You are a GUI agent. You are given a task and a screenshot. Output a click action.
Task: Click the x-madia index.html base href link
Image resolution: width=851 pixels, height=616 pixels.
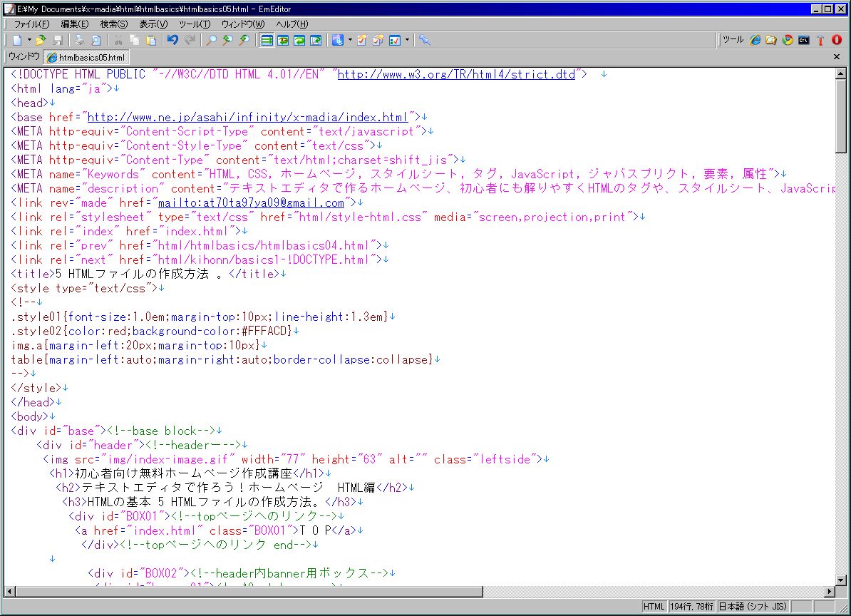click(247, 117)
